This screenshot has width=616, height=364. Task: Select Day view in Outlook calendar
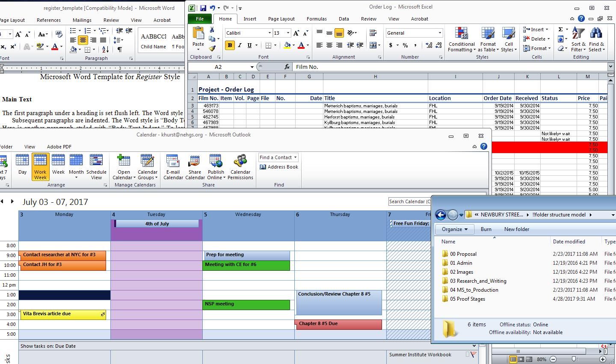coord(22,165)
